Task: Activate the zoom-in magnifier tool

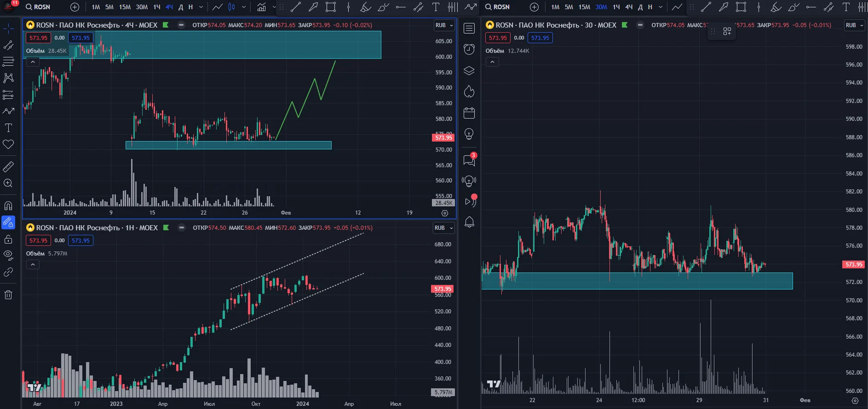Action: click(x=8, y=183)
